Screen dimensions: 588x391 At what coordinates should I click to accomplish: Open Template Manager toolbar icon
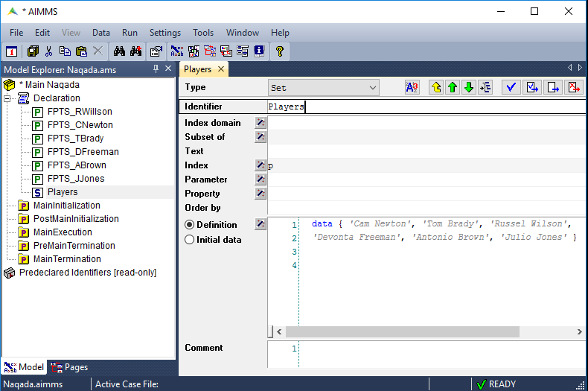pyautogui.click(x=226, y=51)
